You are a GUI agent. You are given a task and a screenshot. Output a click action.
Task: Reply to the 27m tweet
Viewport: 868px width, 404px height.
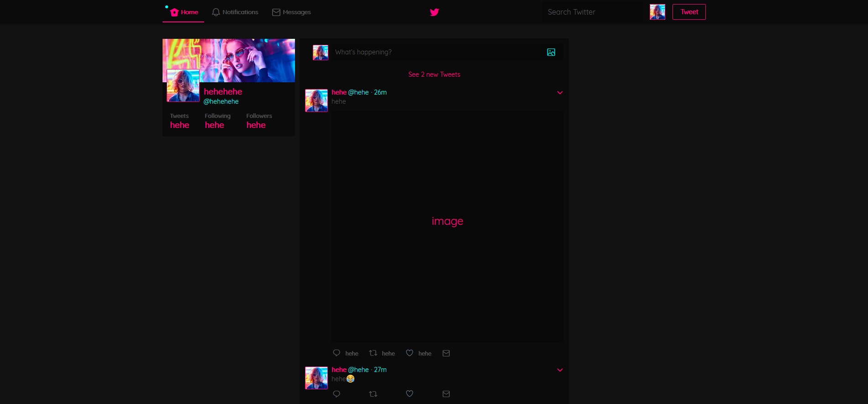pyautogui.click(x=337, y=394)
